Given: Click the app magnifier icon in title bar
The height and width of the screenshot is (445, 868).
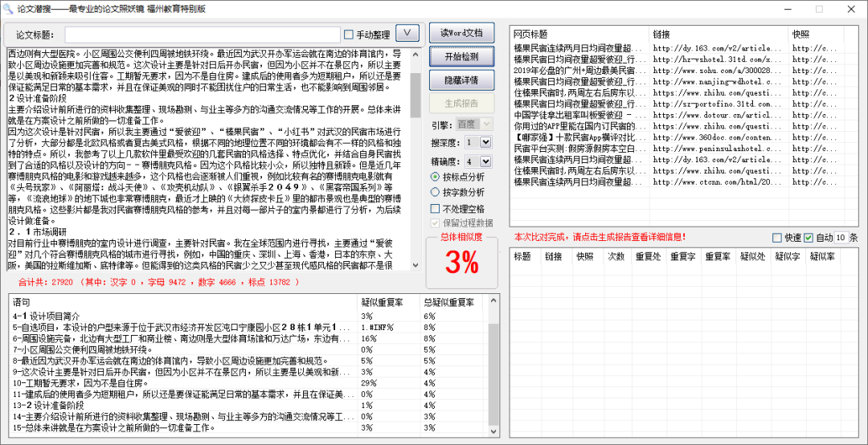Looking at the screenshot, I should point(8,8).
